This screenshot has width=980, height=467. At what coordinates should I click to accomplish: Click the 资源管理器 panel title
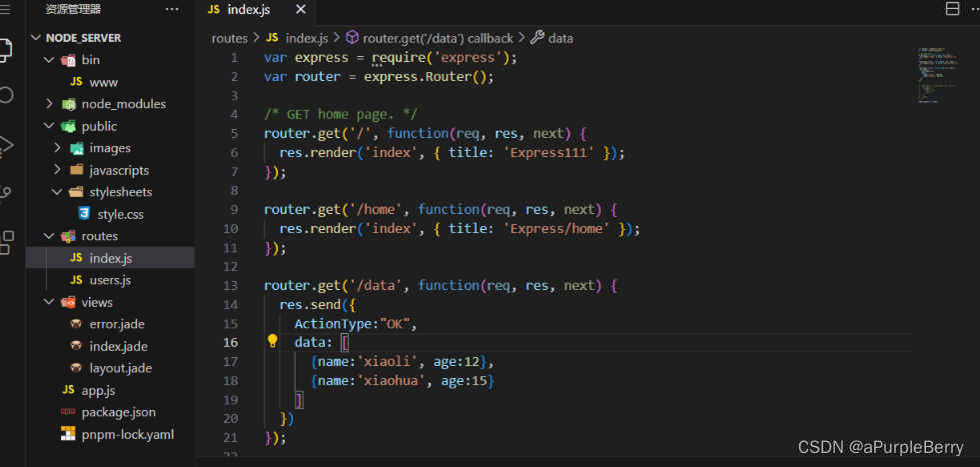coord(73,9)
